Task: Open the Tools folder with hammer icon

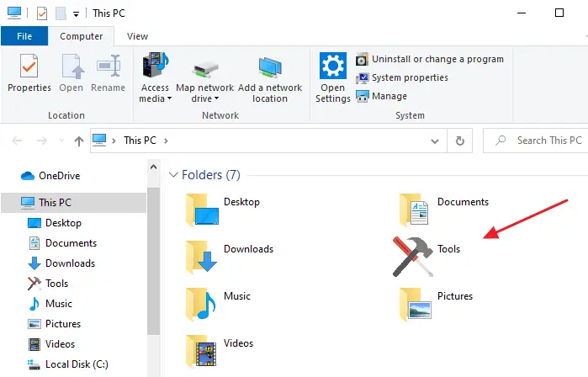Action: point(426,257)
